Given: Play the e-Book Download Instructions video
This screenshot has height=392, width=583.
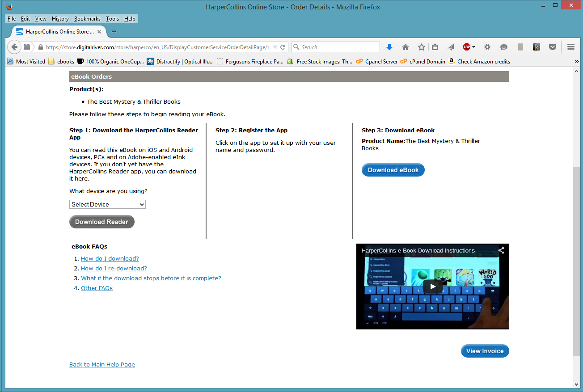Looking at the screenshot, I should (x=432, y=287).
